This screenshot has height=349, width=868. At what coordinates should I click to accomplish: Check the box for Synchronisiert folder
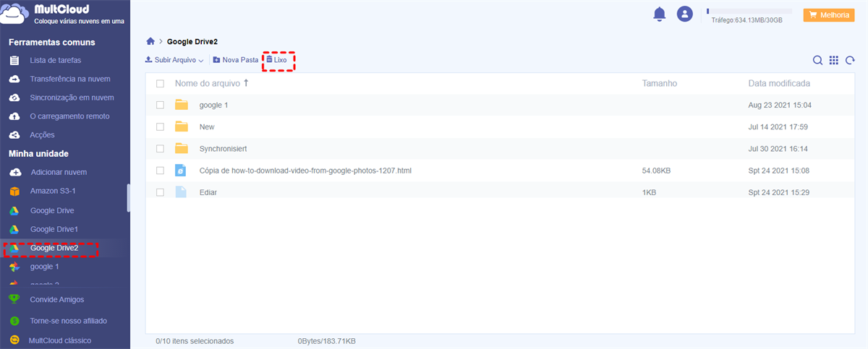click(161, 149)
